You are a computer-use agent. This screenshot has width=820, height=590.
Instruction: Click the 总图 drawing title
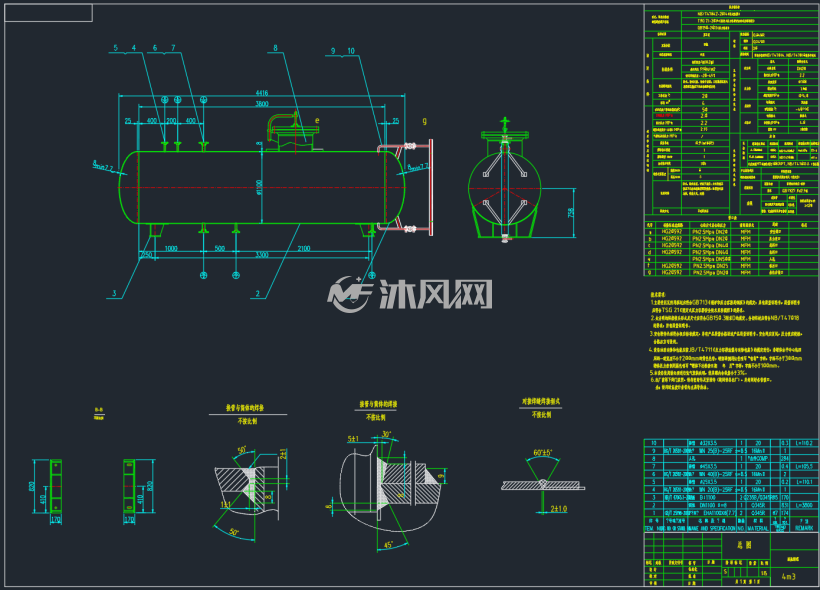[744, 544]
